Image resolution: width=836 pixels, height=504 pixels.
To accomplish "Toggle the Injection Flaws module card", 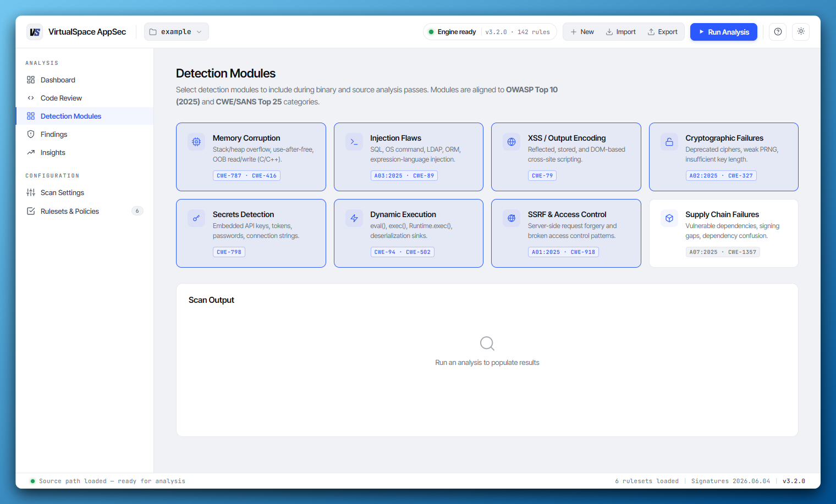I will point(409,157).
